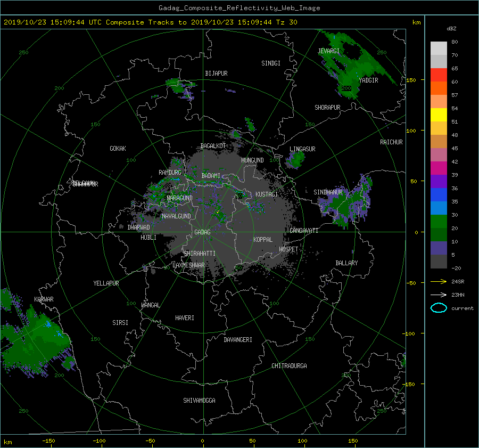Screen dimensions: 479x448
Task: Click the LAXMESHWAR city label
Action: [x=188, y=265]
